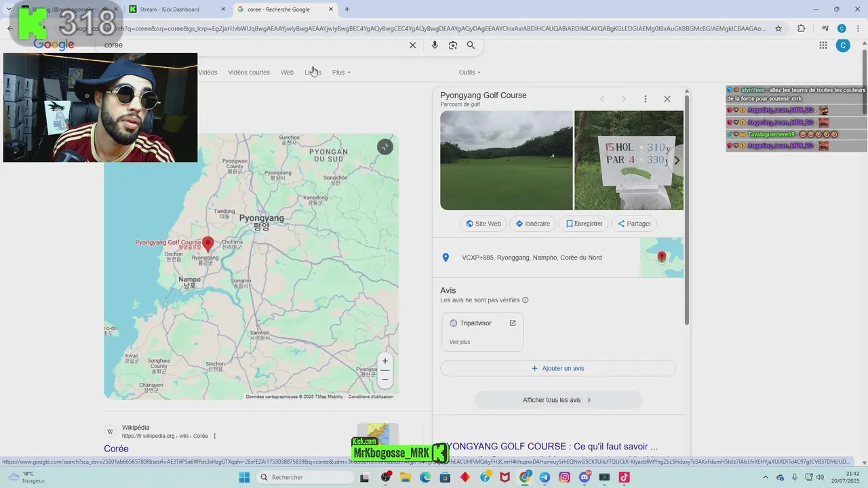Image resolution: width=868 pixels, height=488 pixels.
Task: Close the Pyongyang Golf Course panel
Action: (667, 99)
